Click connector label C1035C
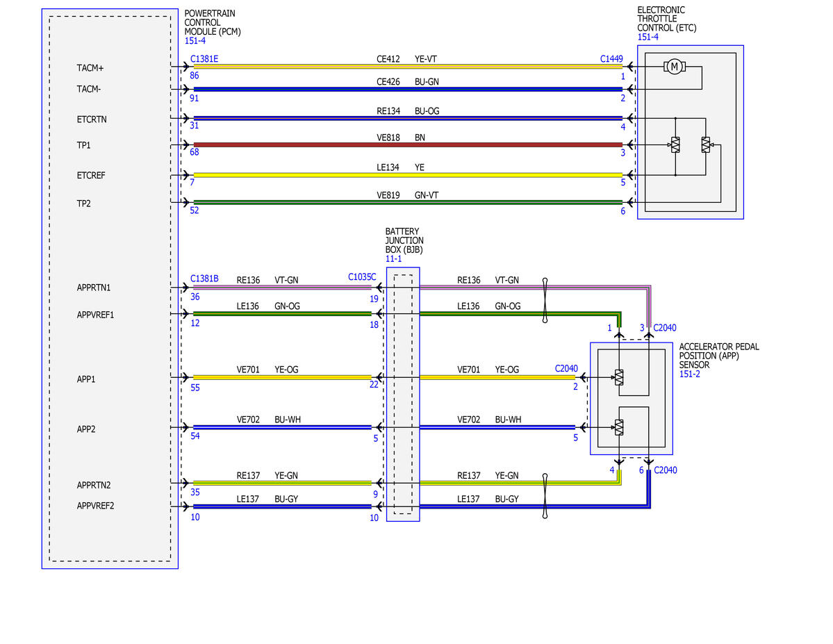This screenshot has width=833, height=644. click(362, 276)
